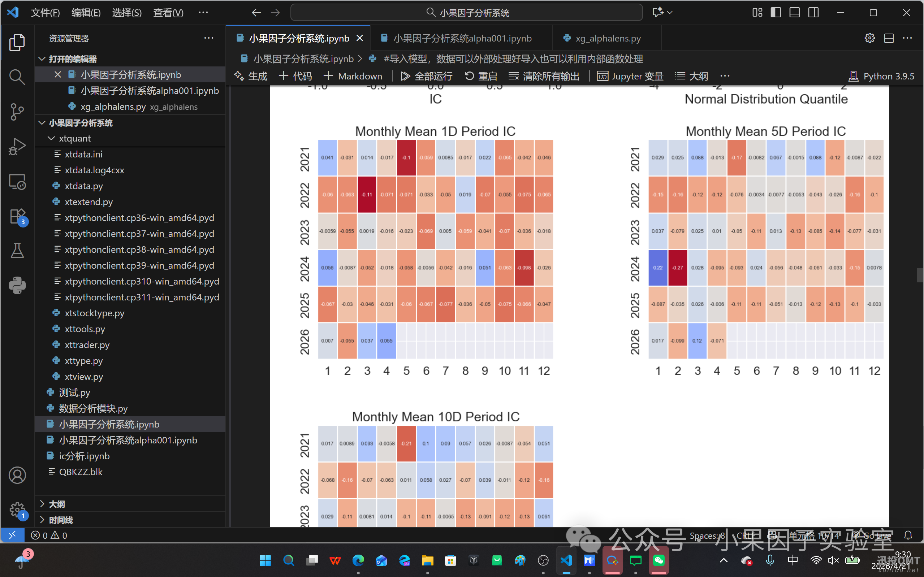Open the 文件(F) menu

45,13
